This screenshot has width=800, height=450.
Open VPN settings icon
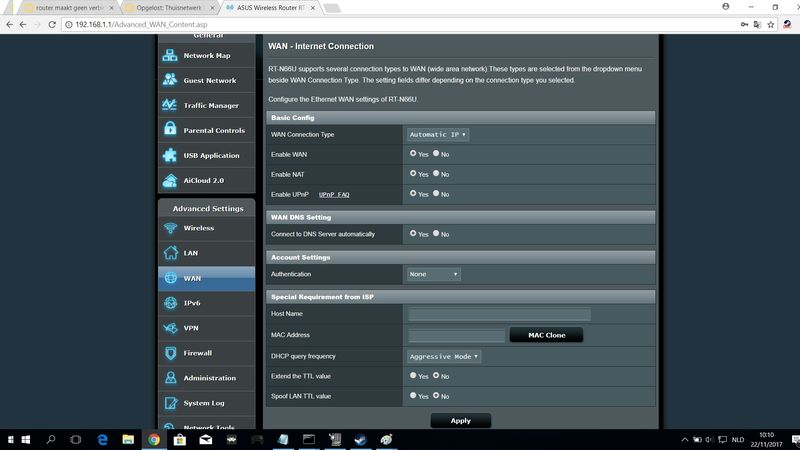coord(170,328)
